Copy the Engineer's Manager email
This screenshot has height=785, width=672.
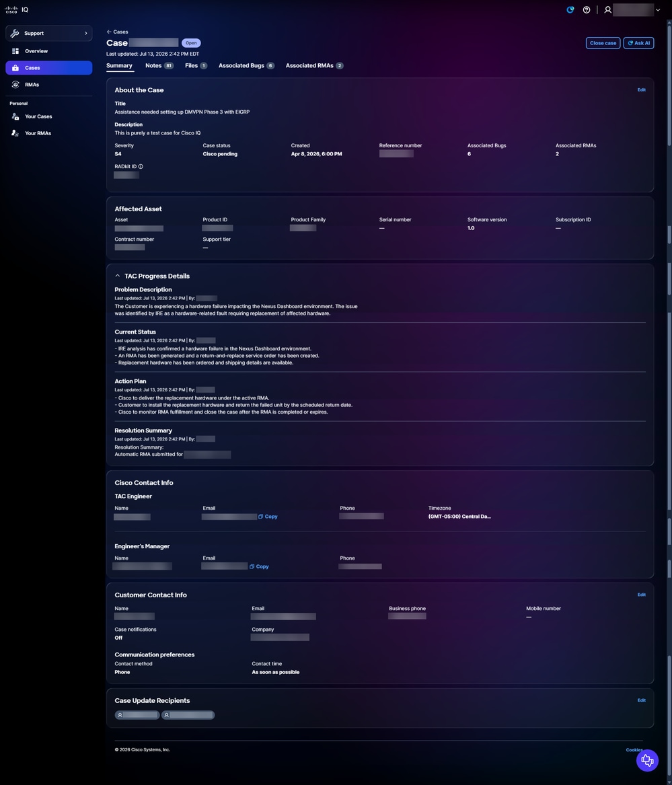click(260, 566)
